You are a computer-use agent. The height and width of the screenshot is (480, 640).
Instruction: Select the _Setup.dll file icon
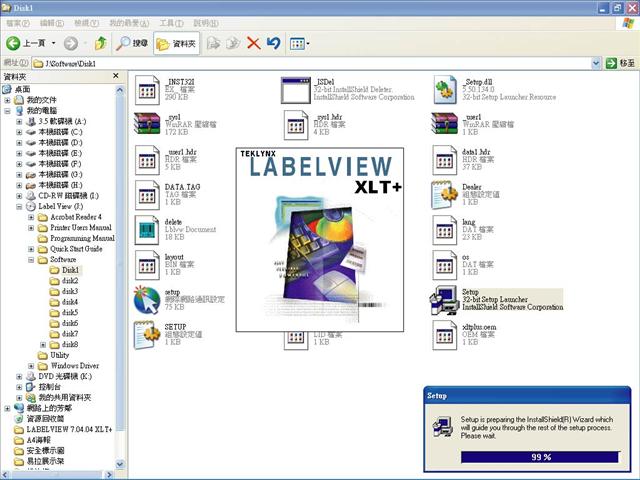coord(445,90)
